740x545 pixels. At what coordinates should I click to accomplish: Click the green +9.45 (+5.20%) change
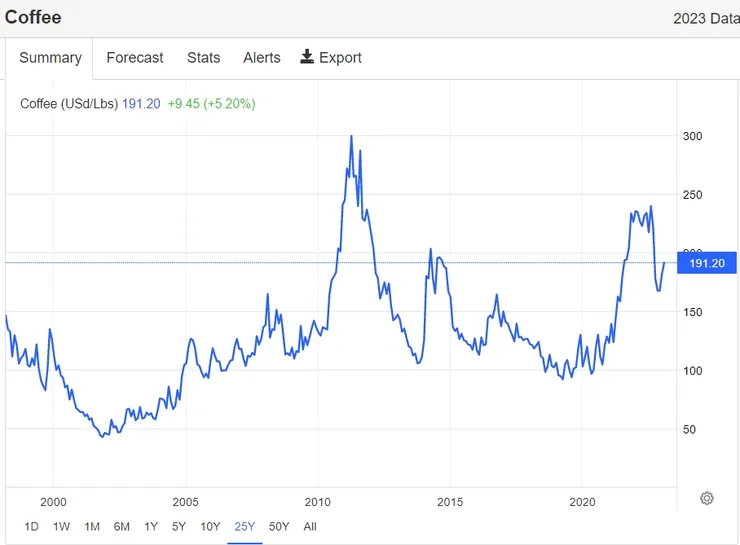(211, 104)
